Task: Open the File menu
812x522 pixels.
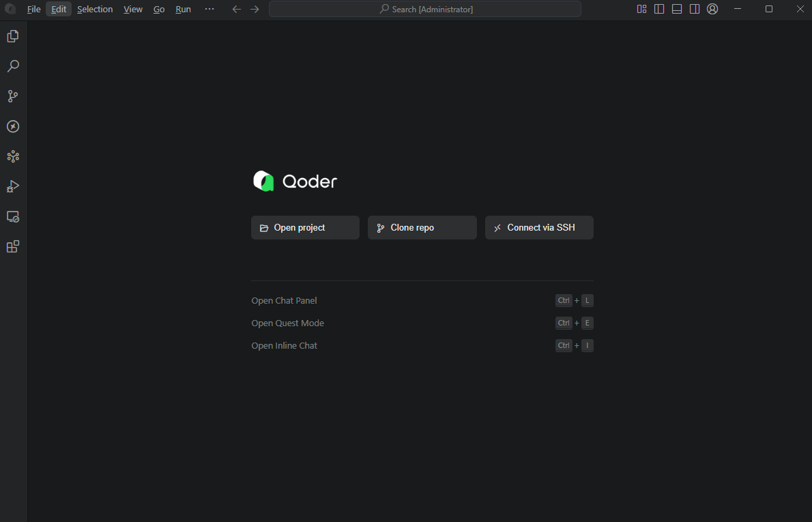Action: tap(33, 10)
